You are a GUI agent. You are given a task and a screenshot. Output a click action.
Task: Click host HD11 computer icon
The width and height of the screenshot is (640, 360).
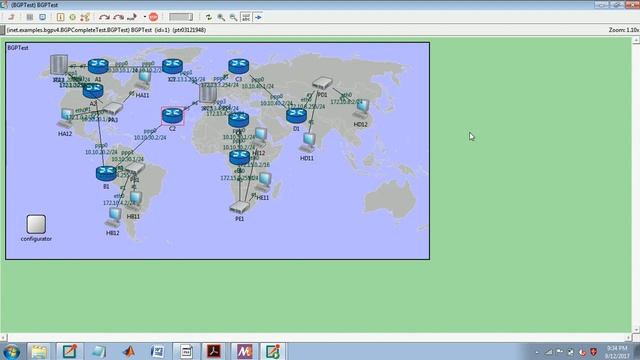click(x=307, y=143)
